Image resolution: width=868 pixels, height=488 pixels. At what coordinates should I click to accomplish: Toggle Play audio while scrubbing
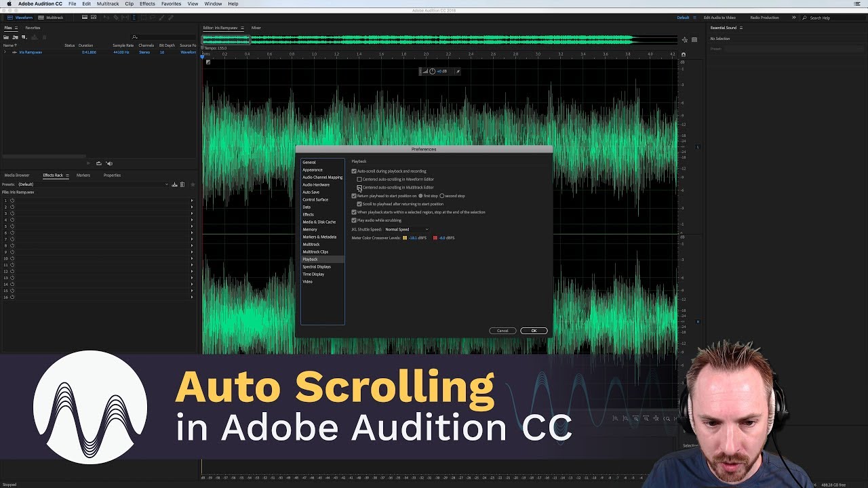(354, 220)
